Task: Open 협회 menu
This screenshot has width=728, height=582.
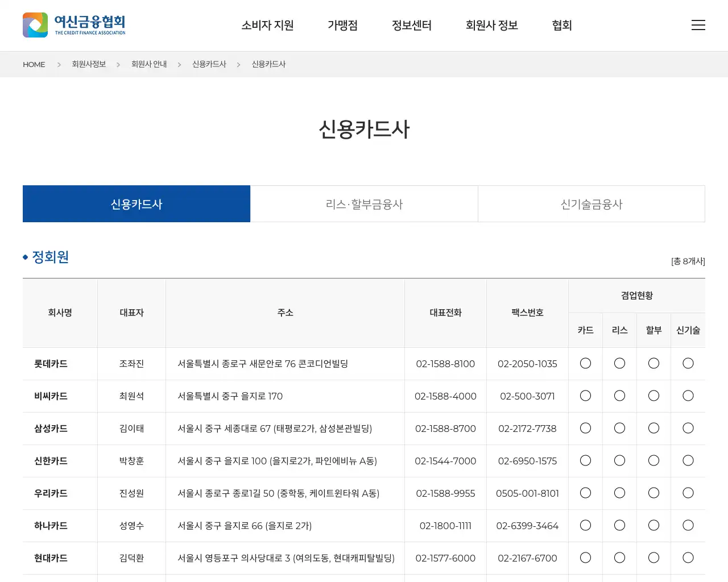Action: tap(562, 25)
